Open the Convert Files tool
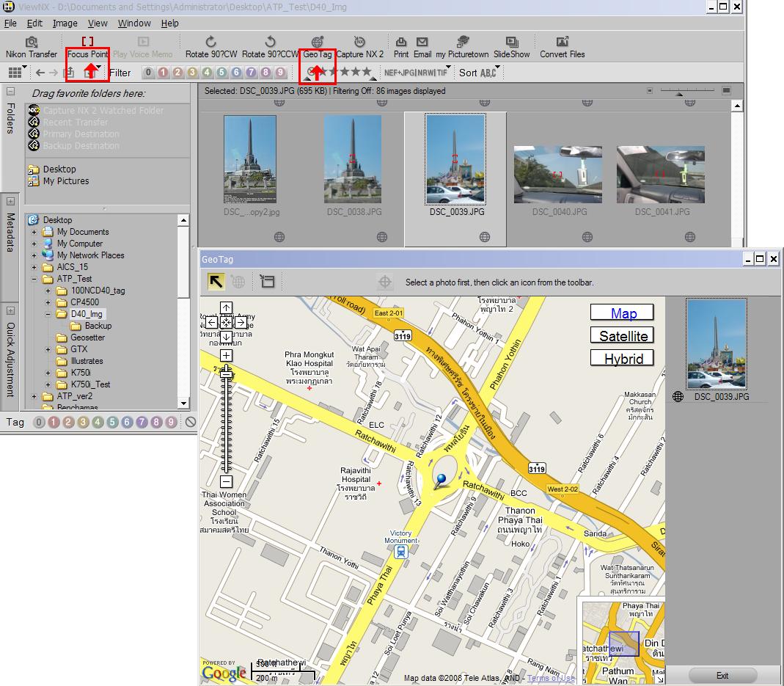The height and width of the screenshot is (686, 784). pos(562,48)
